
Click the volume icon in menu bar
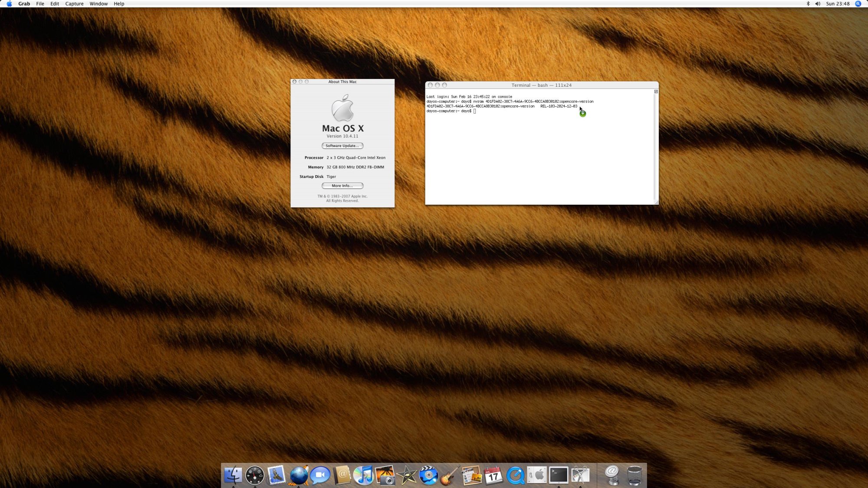818,4
